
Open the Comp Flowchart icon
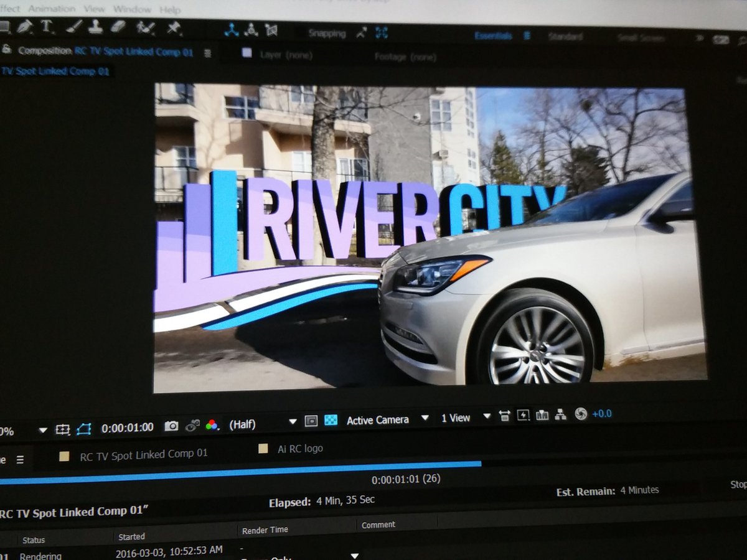click(561, 414)
